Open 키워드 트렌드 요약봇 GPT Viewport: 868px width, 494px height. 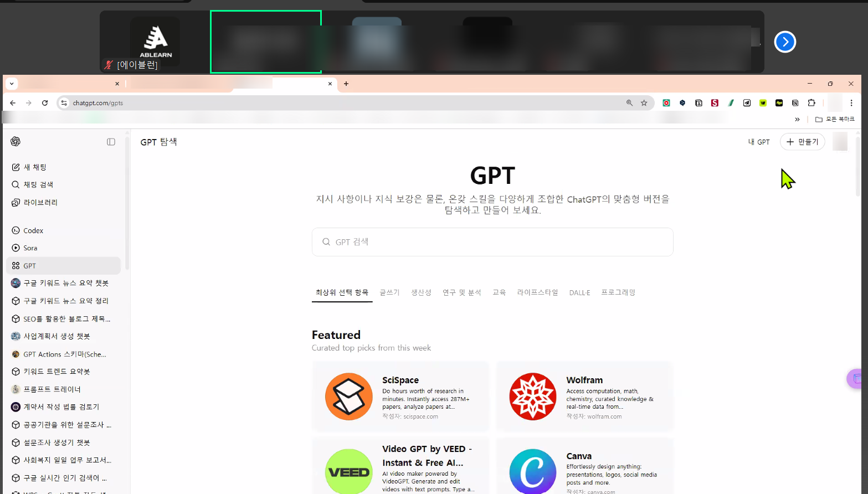[64, 372]
